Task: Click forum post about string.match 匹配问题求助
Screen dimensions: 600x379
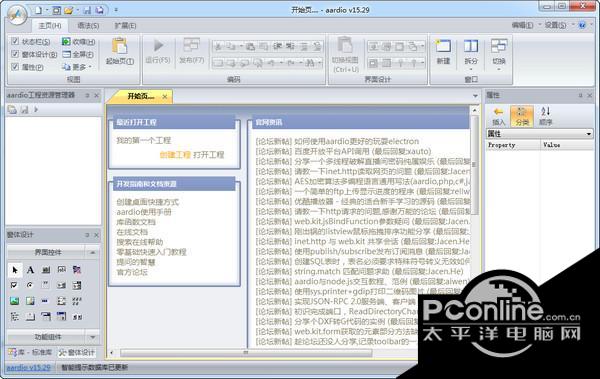Action: coord(359,271)
